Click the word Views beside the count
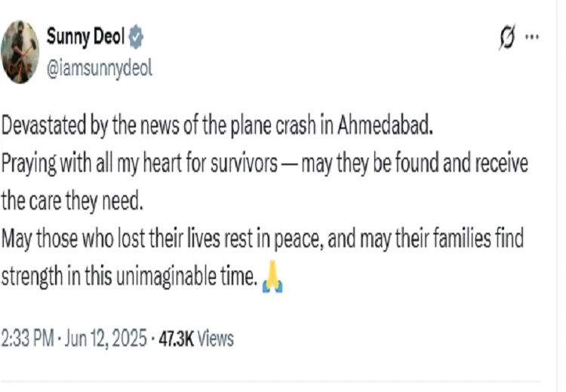The width and height of the screenshot is (566, 392). pyautogui.click(x=216, y=339)
